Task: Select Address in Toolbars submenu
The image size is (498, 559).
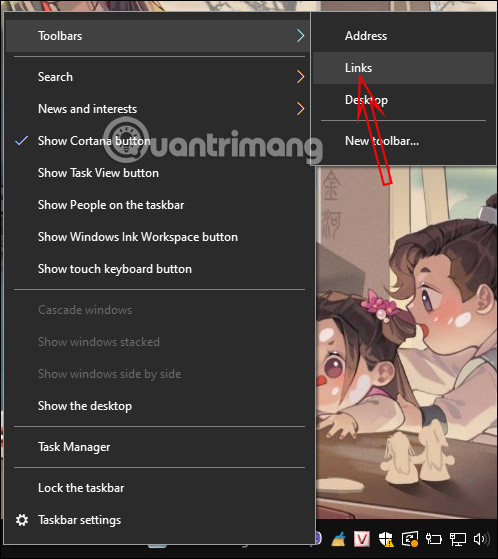Action: click(404, 36)
